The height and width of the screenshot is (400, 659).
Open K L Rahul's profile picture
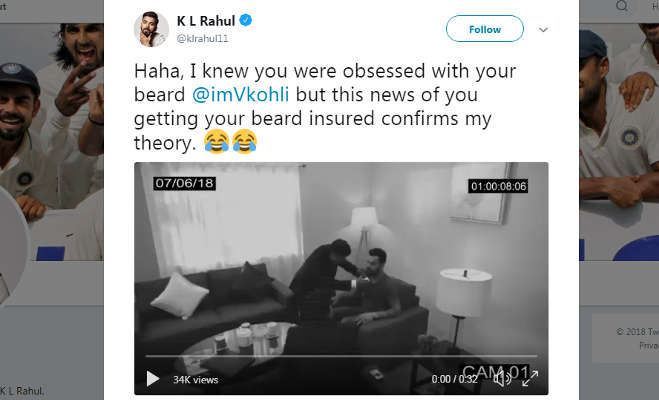click(x=151, y=29)
